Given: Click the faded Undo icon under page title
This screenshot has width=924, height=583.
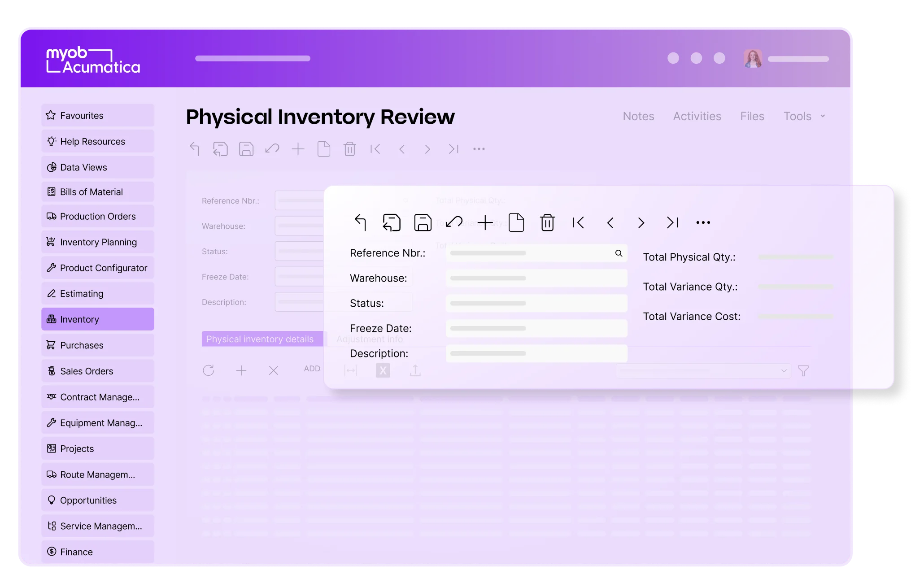Looking at the screenshot, I should coord(272,148).
